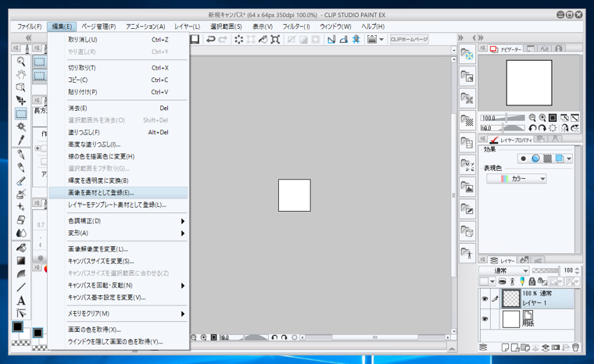Select the Blend tool
This screenshot has width=594, height=364.
[x=21, y=233]
